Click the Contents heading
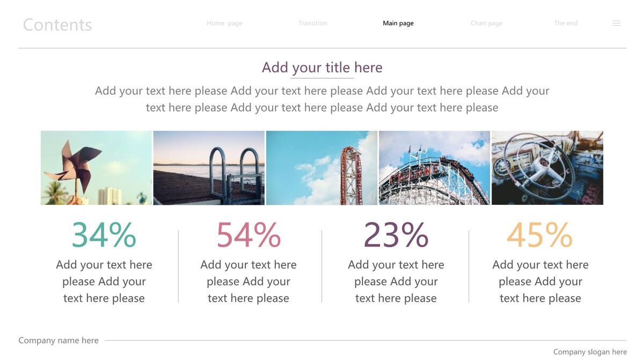 pos(57,25)
